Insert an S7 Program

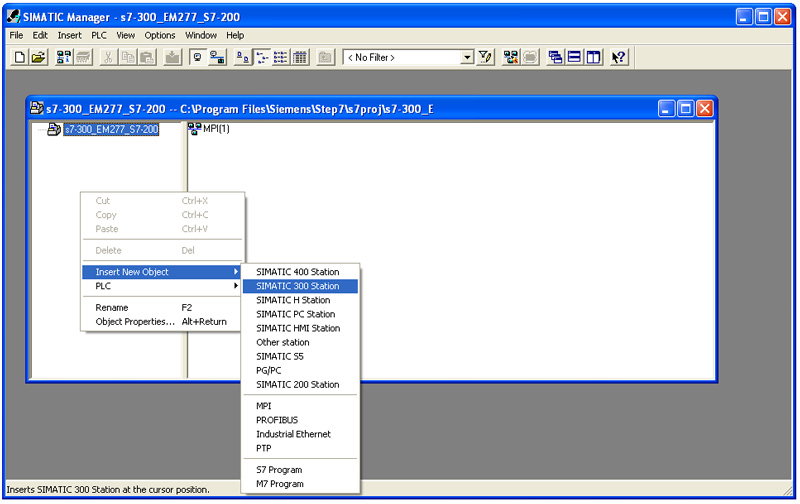(301, 470)
